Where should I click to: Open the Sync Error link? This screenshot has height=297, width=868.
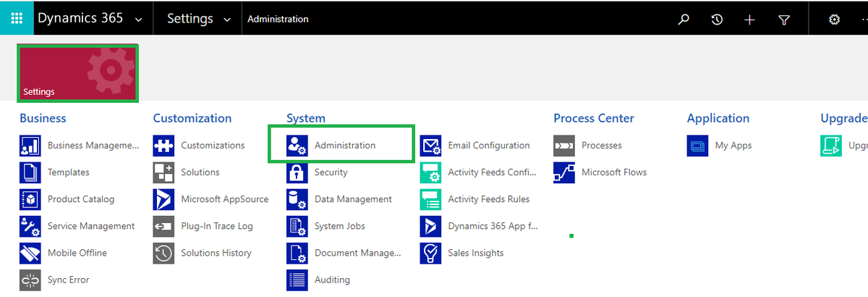[69, 280]
